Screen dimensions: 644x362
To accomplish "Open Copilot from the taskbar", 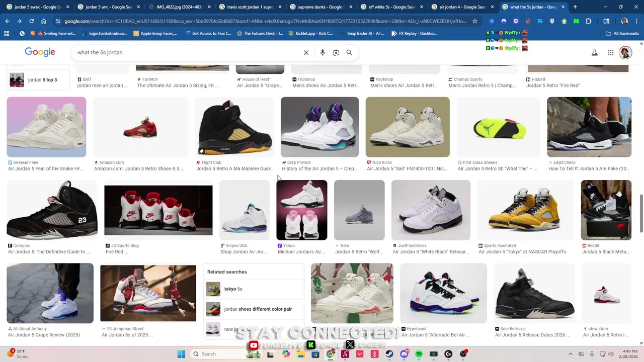I will coord(286,354).
